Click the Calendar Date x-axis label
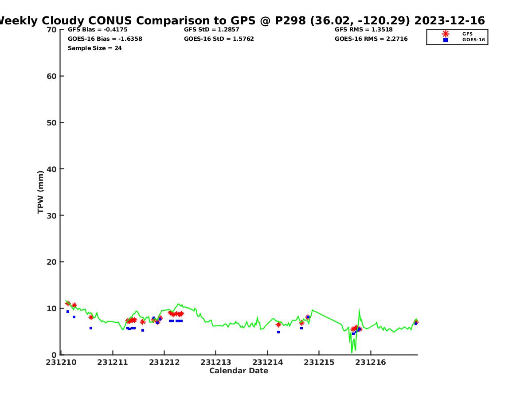The width and height of the screenshot is (532, 399). (239, 371)
